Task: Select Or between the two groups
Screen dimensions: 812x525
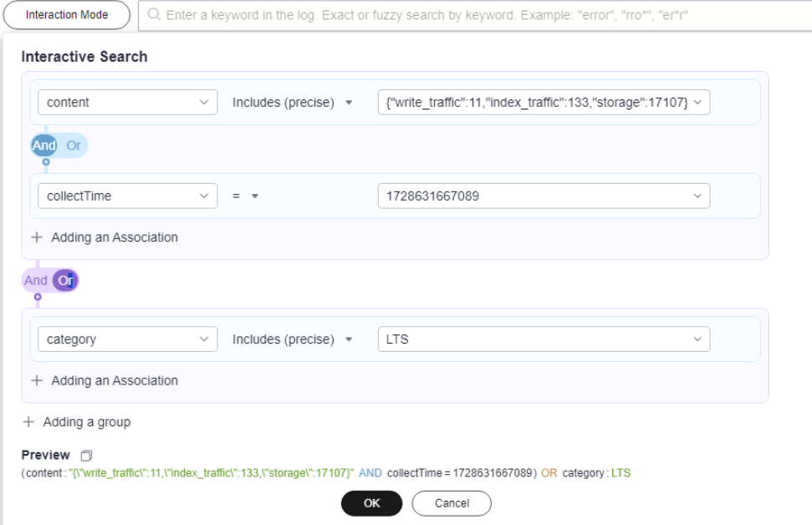Action: pyautogui.click(x=65, y=281)
